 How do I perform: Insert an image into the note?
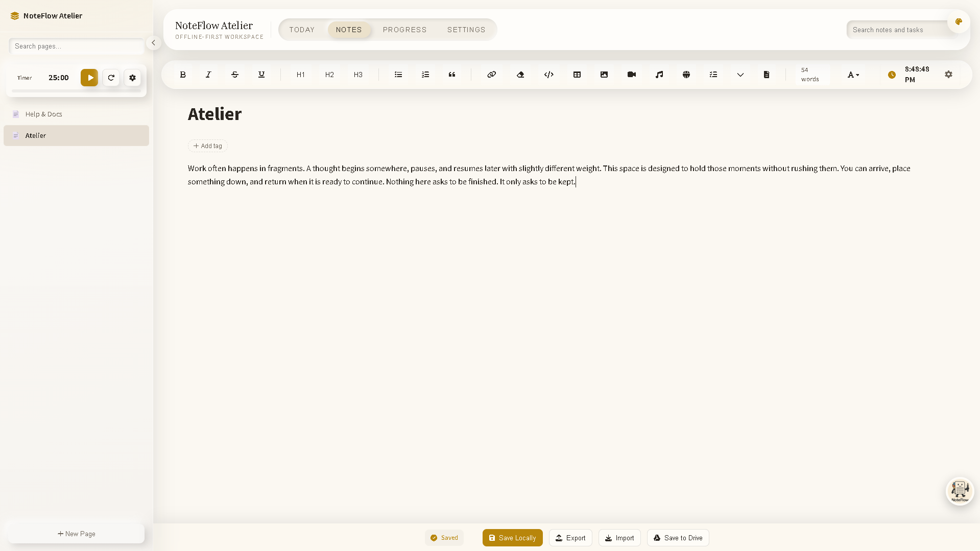[x=604, y=75]
